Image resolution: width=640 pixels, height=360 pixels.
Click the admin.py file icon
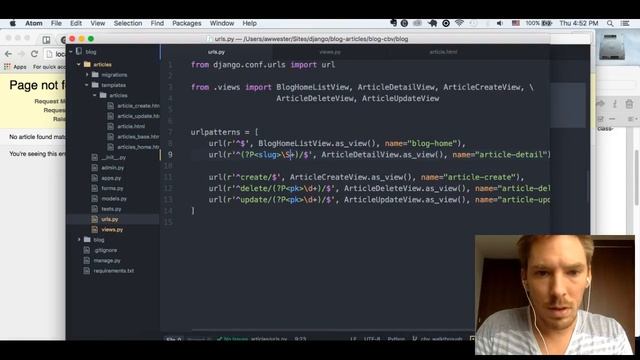(95, 167)
